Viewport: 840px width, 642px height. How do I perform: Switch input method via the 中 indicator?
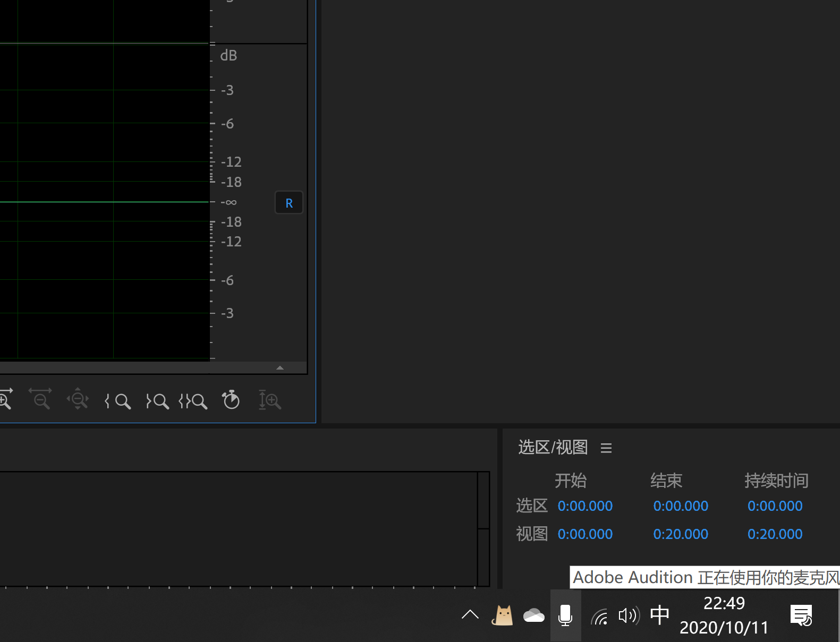[x=659, y=615]
